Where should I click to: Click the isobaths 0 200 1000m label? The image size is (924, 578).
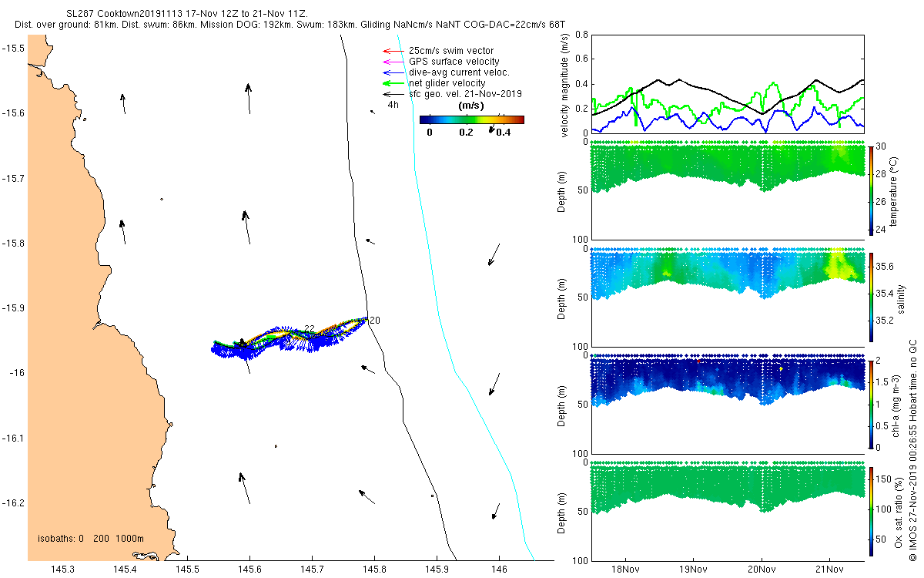(x=91, y=538)
